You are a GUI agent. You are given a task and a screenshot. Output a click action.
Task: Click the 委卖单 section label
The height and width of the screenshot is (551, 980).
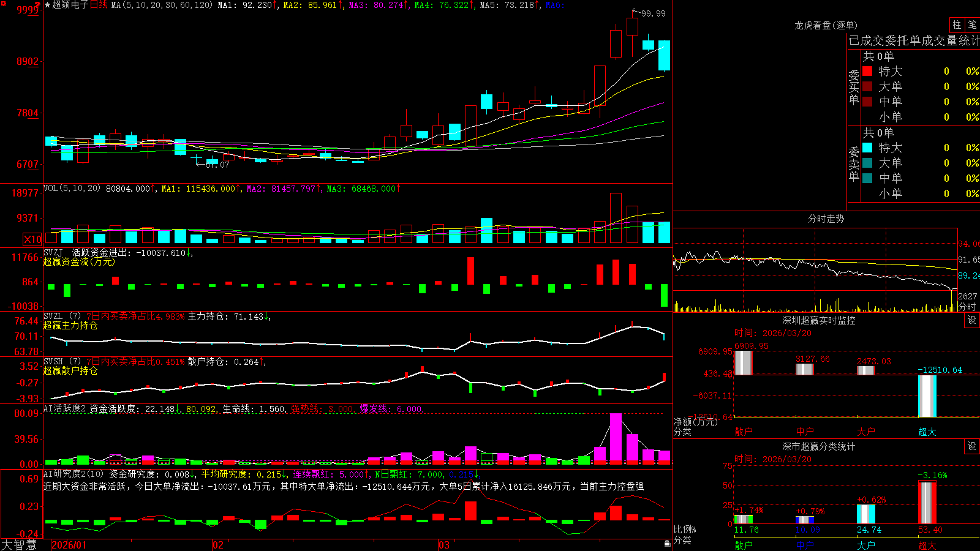(x=854, y=163)
